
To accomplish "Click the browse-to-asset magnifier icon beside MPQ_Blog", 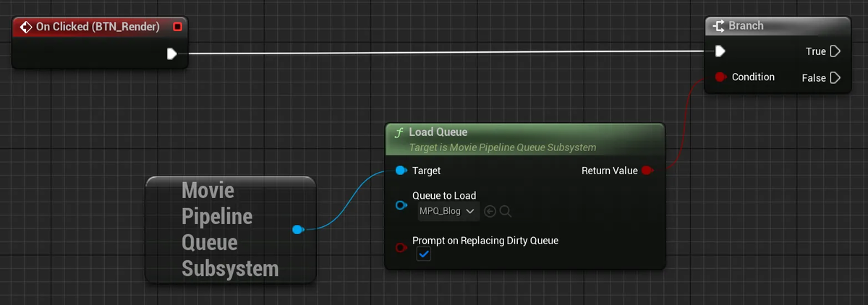I will tap(506, 211).
